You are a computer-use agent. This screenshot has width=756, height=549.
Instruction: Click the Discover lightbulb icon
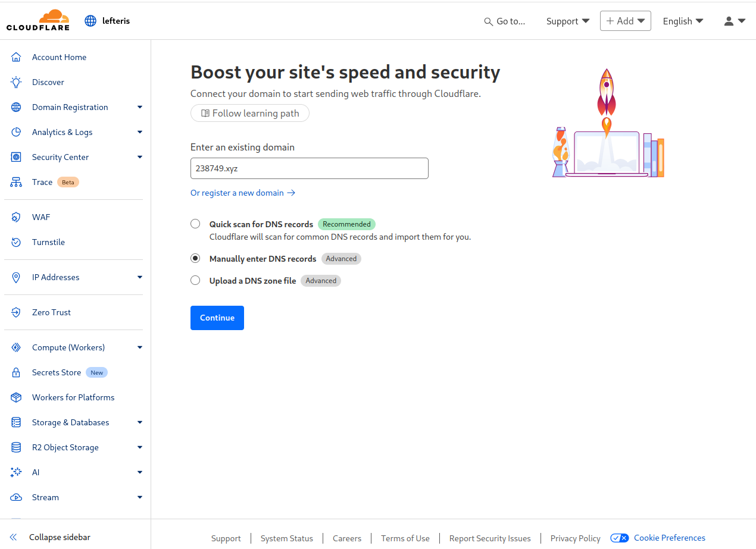16,82
